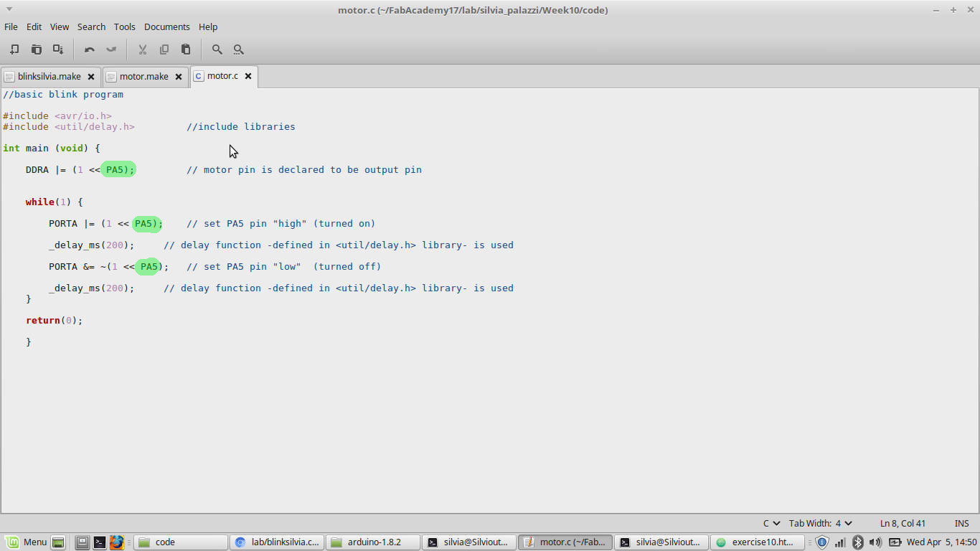Screen dimensions: 980x551
Task: Close the motor.make tab
Action: point(179,77)
